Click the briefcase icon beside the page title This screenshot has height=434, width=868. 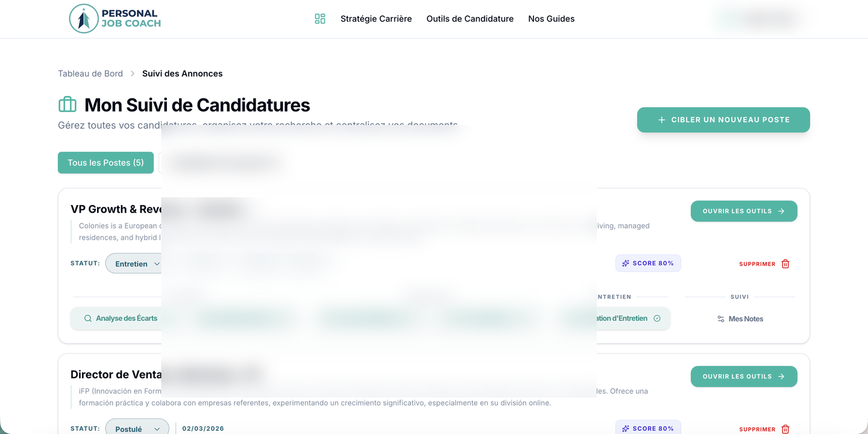click(x=68, y=105)
